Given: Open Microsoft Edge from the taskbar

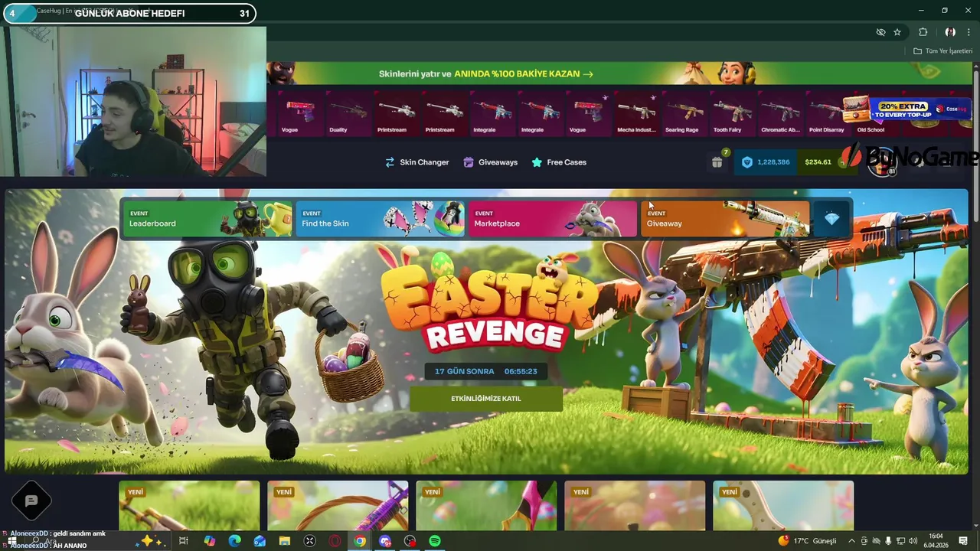Looking at the screenshot, I should 234,541.
